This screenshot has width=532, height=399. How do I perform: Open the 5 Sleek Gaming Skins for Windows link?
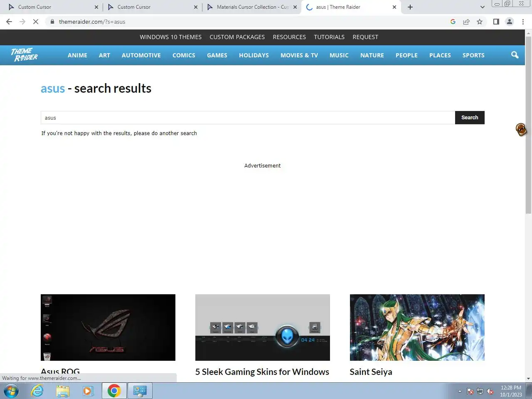(262, 372)
